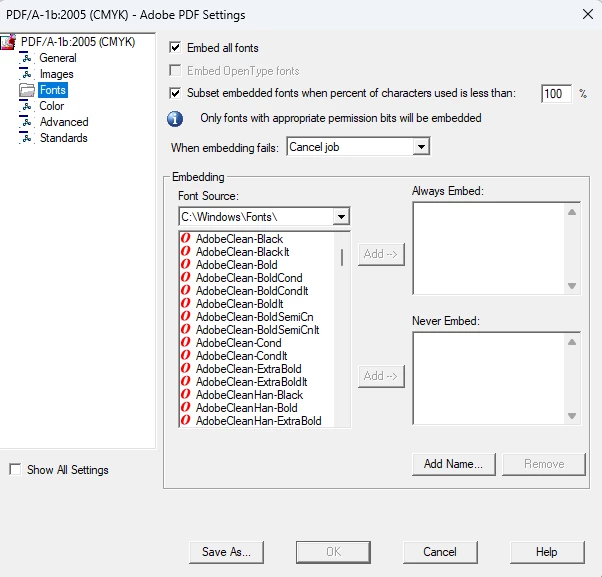Click the OpenType icon next to AdobeClean-Black
The width and height of the screenshot is (602, 577).
pyautogui.click(x=185, y=238)
